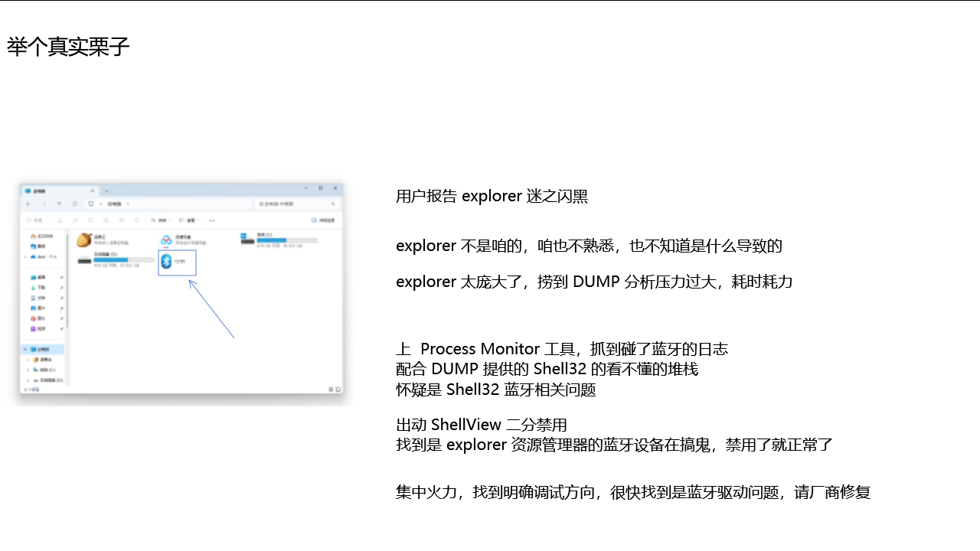Expand the OneDrive node in the sidebar
Screen dimensions: 980x551
pyautogui.click(x=25, y=256)
